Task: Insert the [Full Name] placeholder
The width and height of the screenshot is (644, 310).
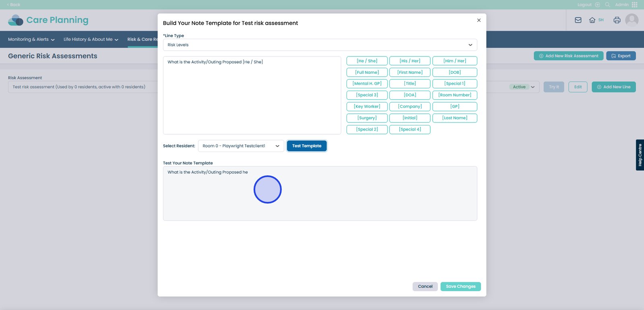Action: coord(367,72)
